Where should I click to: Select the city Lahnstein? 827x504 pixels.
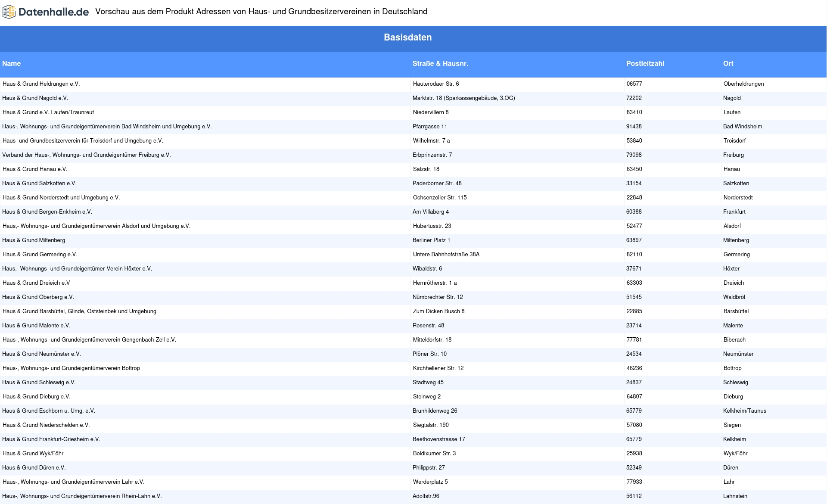click(x=735, y=496)
